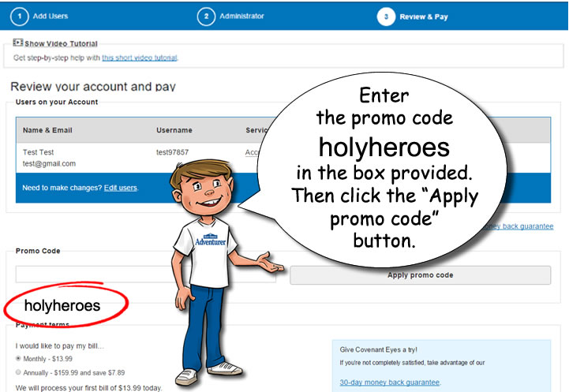
Task: Click the Apply promo code button
Action: (420, 275)
